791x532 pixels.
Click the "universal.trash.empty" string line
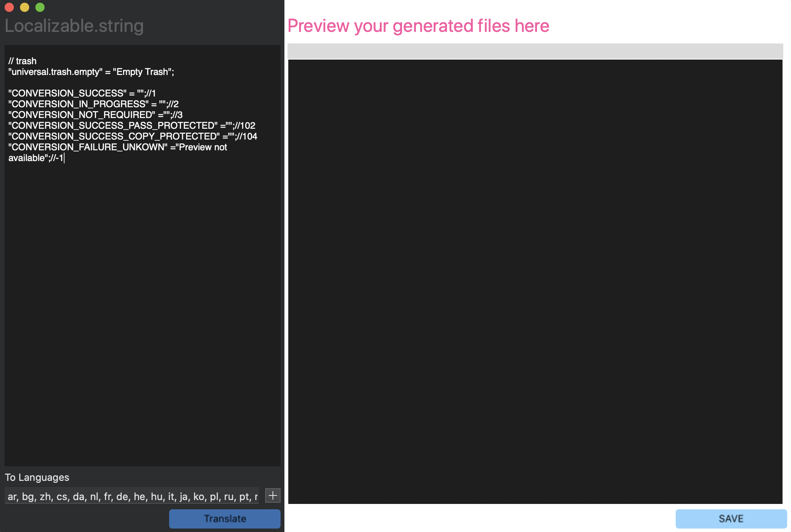[91, 72]
